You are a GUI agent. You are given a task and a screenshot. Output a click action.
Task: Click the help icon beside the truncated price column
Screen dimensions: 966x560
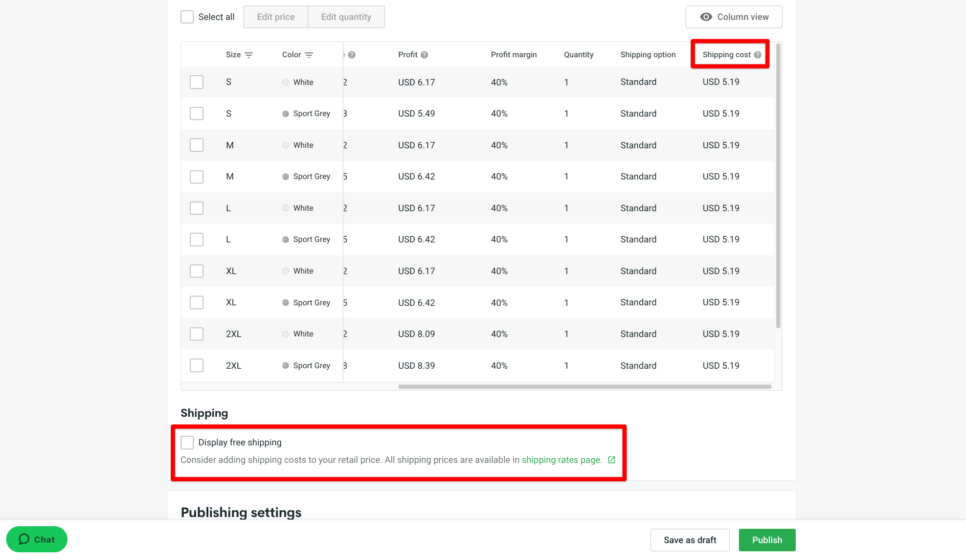pos(352,55)
